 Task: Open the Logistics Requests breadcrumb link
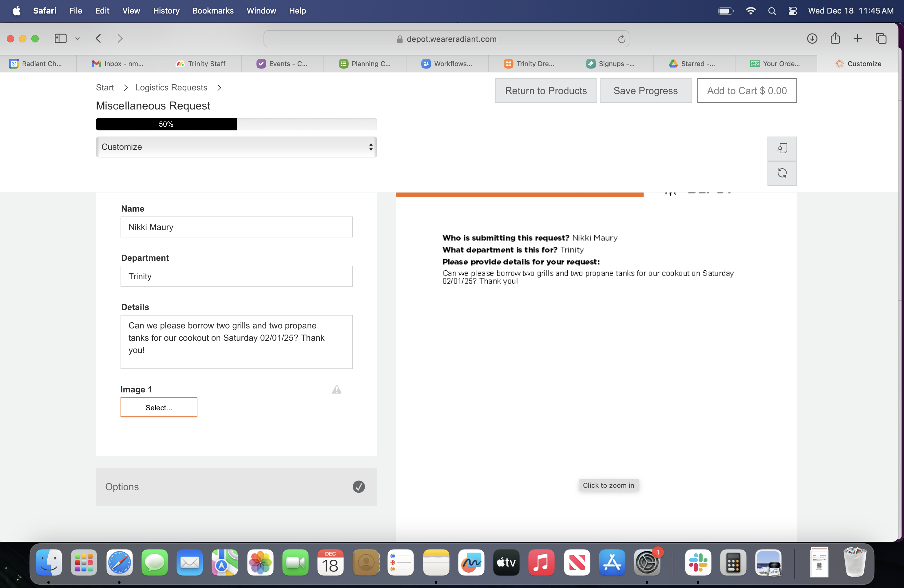coord(171,88)
